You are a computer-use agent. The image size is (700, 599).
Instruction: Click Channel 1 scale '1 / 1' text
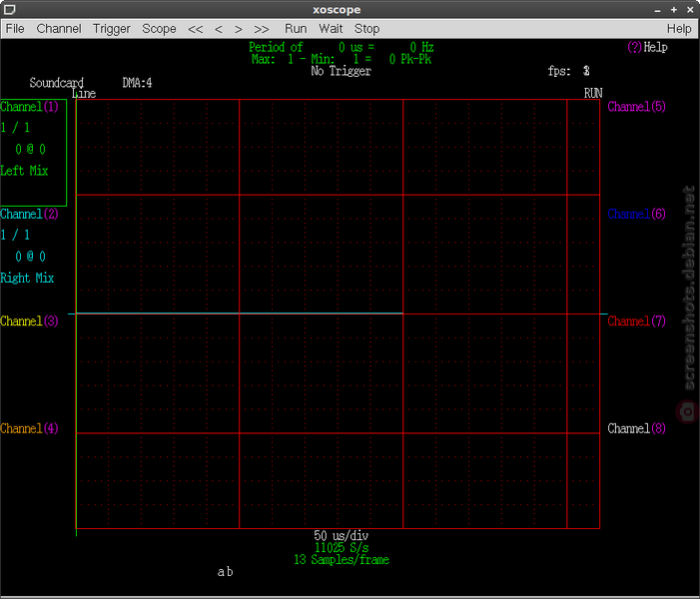click(x=15, y=128)
